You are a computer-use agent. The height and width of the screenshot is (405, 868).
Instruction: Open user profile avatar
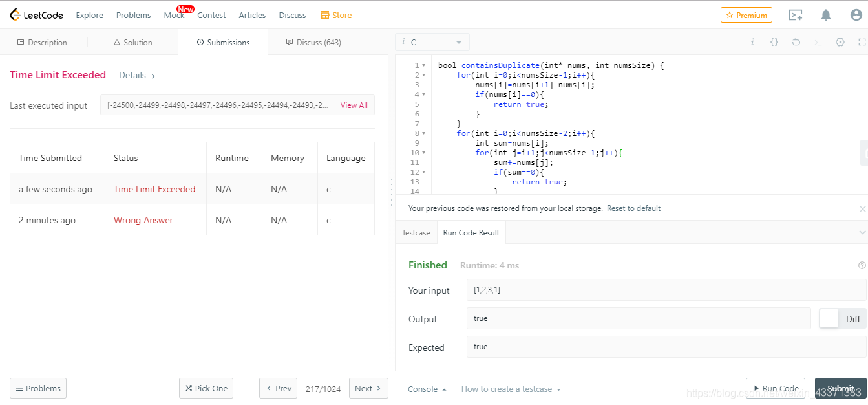(x=856, y=15)
